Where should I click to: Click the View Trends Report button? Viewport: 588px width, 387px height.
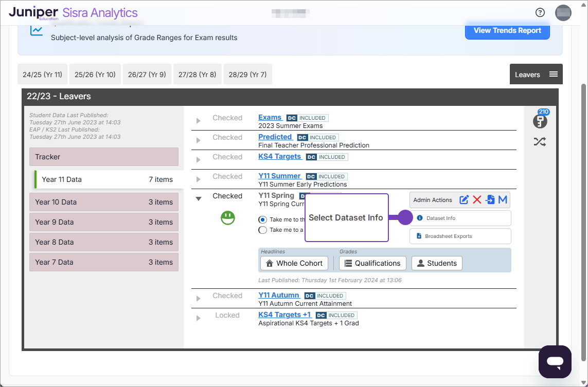click(x=507, y=31)
